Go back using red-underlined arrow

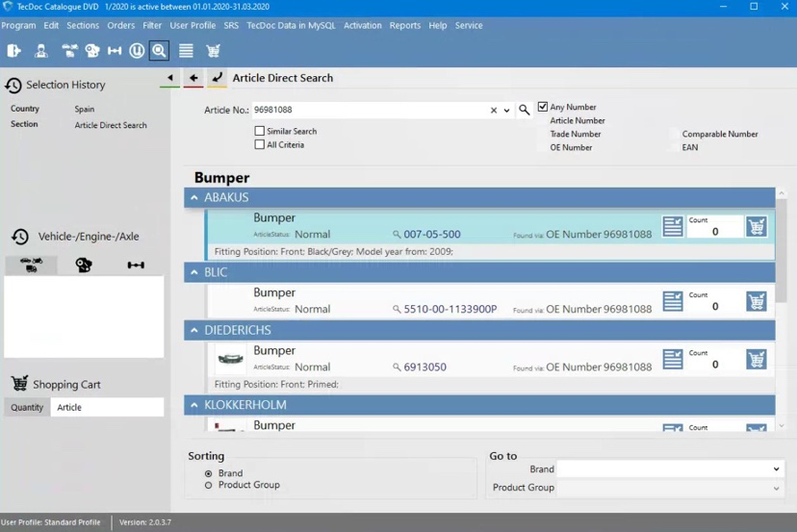(193, 78)
